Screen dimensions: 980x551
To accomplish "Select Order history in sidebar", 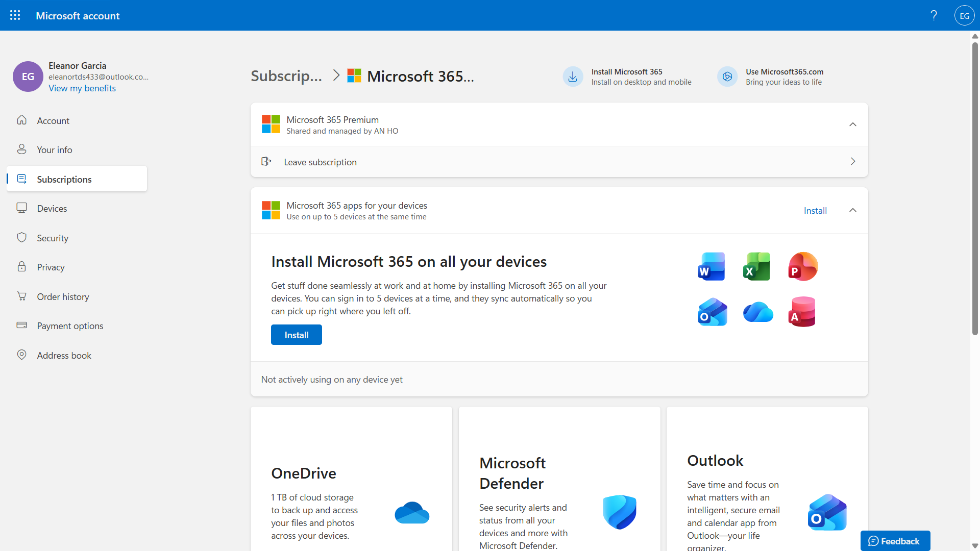I will 63,296.
